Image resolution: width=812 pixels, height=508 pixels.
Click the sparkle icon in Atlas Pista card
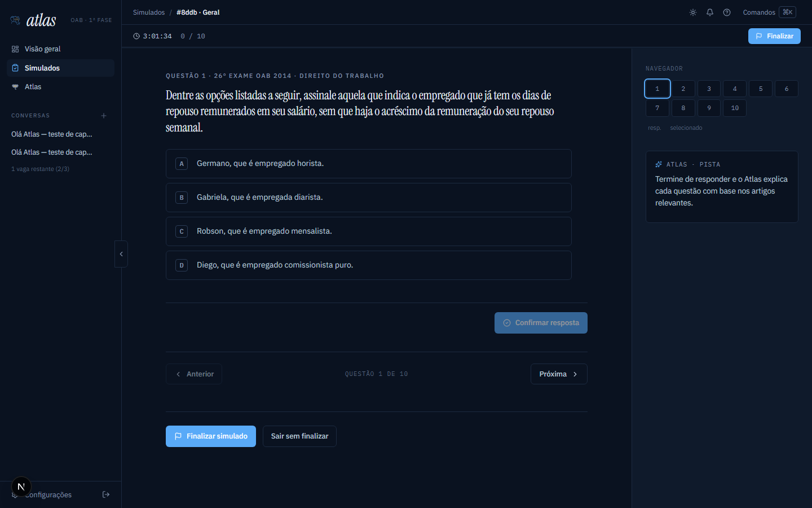click(659, 164)
